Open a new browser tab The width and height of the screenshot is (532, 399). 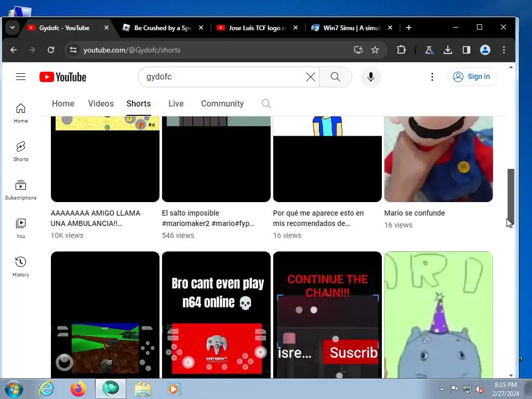(409, 28)
